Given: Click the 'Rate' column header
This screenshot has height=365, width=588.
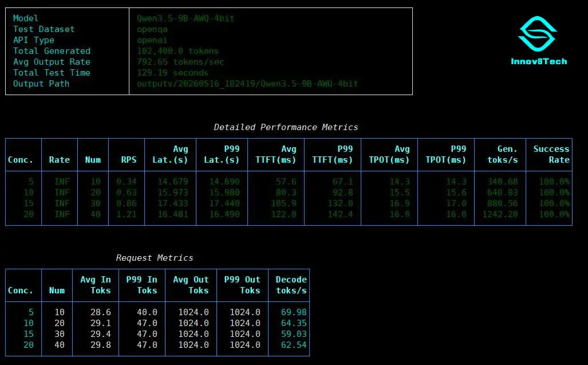Looking at the screenshot, I should point(59,160).
